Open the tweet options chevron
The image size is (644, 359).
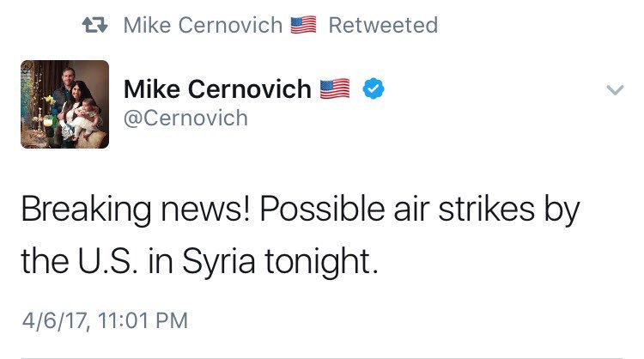point(615,89)
